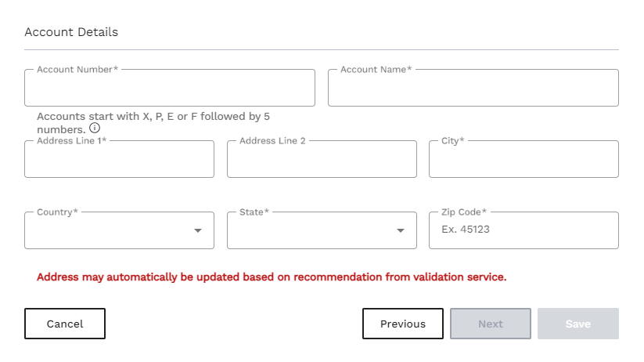Focus the Account Name field
644x362 pixels.
coord(473,88)
